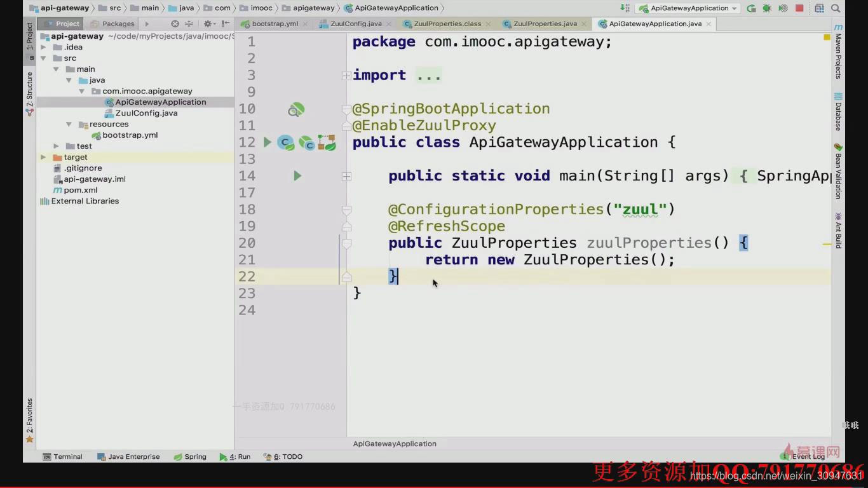The width and height of the screenshot is (868, 488).
Task: Collapse all nodes in project panel
Action: (x=189, y=24)
